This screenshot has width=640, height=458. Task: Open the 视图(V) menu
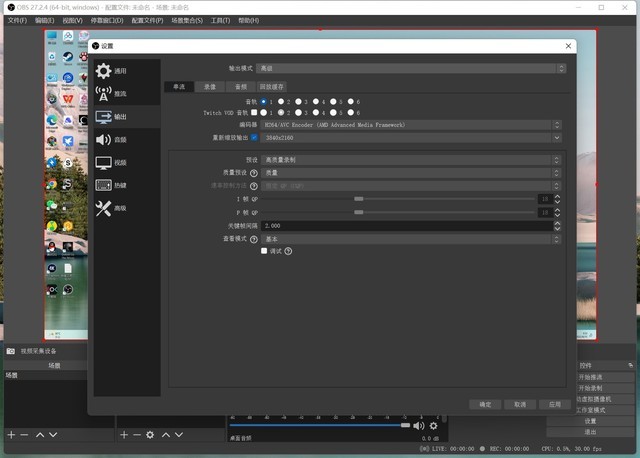tap(73, 20)
